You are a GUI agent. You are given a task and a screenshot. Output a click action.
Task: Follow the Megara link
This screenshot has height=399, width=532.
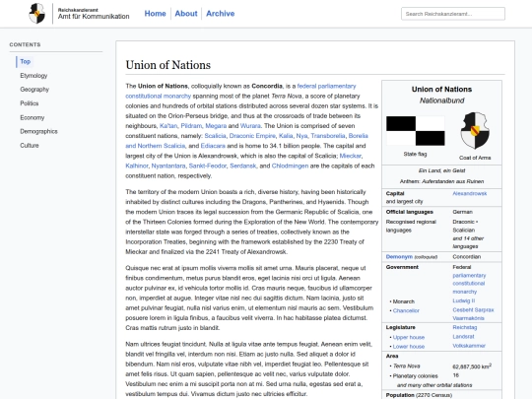tap(216, 126)
